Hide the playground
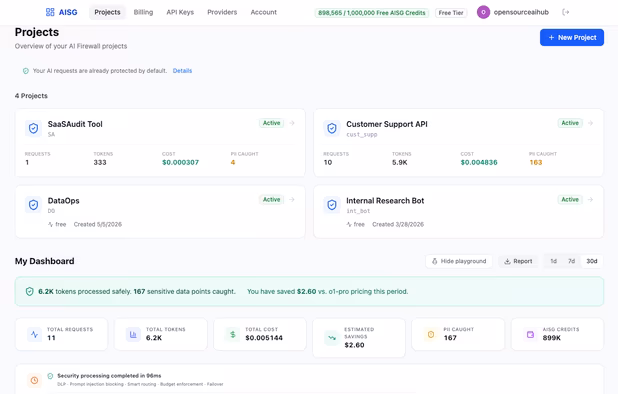618x394 pixels. click(459, 261)
